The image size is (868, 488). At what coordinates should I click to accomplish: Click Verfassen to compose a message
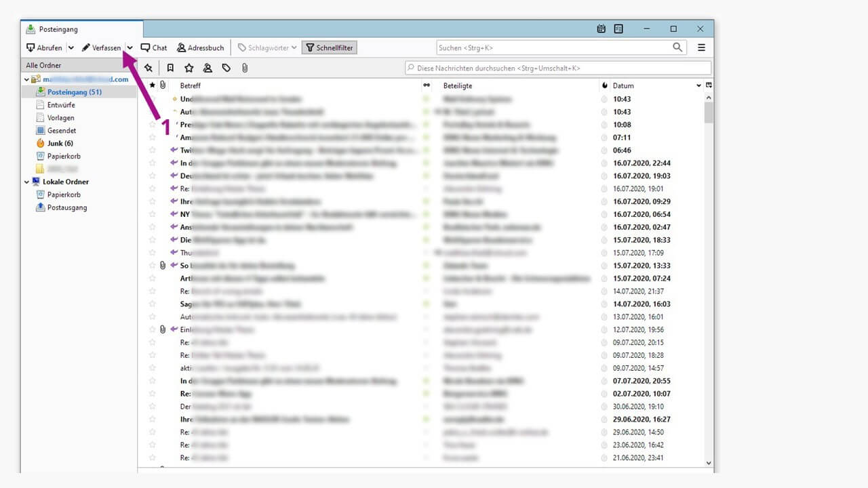[x=102, y=47]
